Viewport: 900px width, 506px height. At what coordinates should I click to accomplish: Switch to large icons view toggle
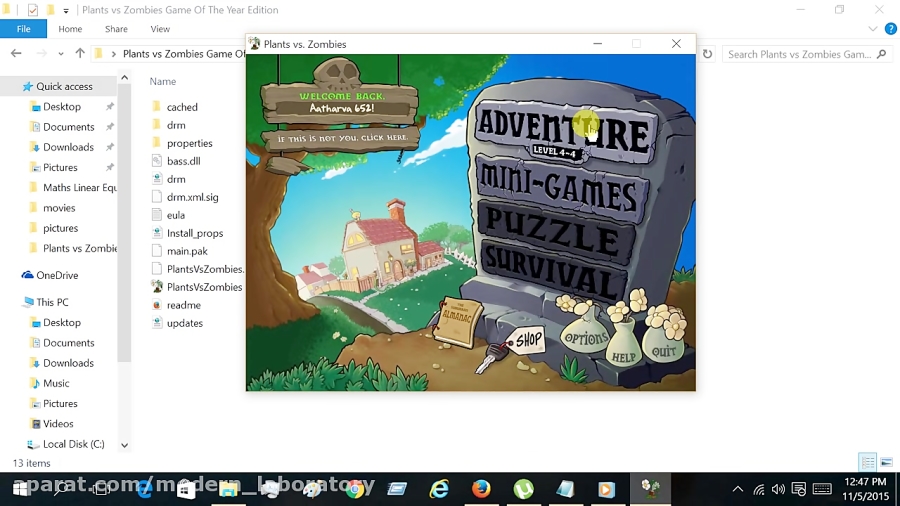pos(886,462)
